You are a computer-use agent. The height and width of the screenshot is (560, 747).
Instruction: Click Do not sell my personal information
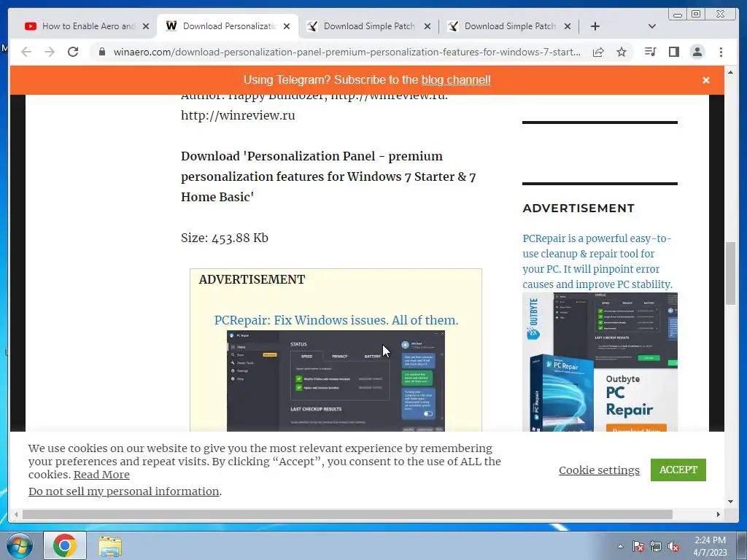[x=124, y=491]
